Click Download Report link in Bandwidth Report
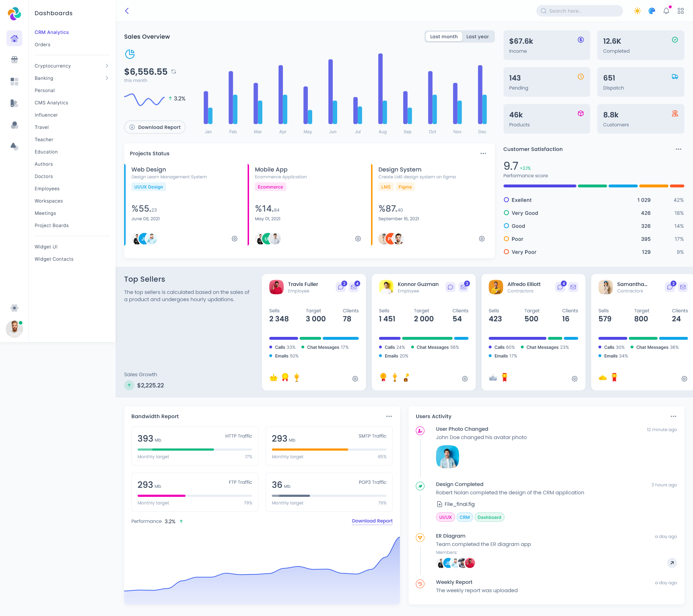Viewport: 693px width, 616px height. 372,521
